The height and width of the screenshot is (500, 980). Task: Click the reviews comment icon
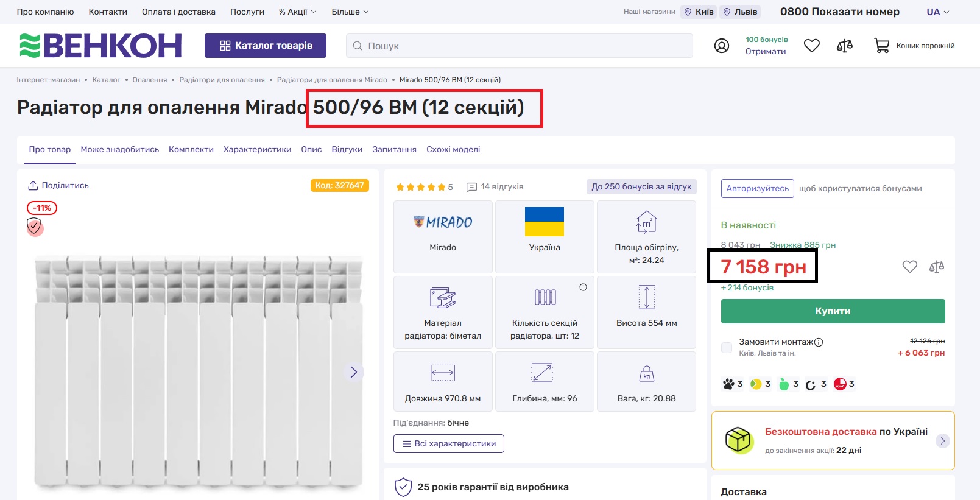(x=471, y=187)
